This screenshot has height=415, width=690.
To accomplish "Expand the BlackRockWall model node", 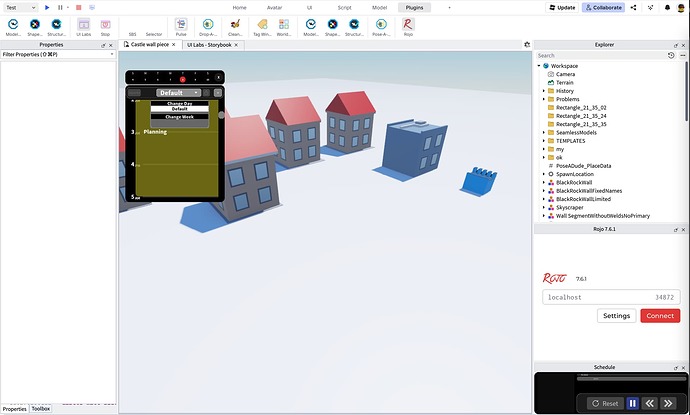I will pyautogui.click(x=544, y=182).
